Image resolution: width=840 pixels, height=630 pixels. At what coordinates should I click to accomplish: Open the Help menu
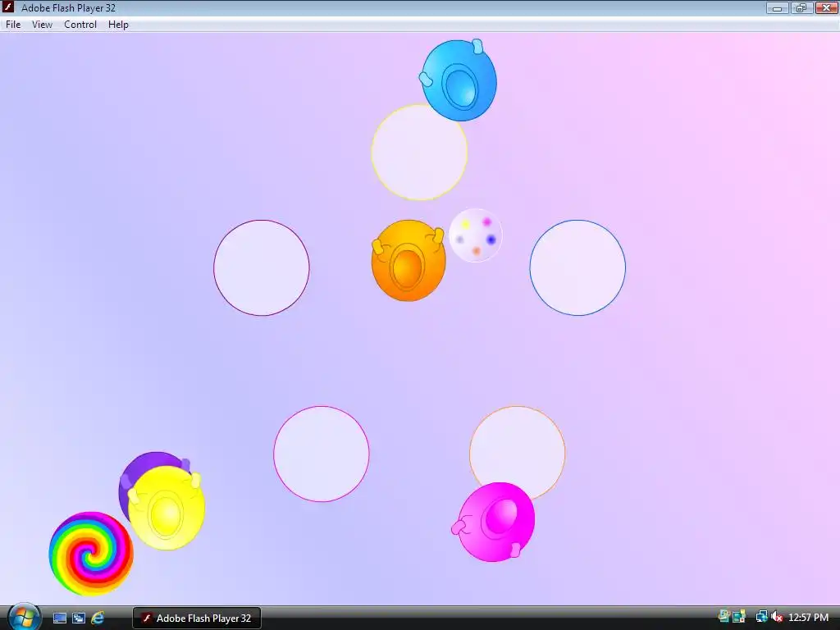(118, 25)
